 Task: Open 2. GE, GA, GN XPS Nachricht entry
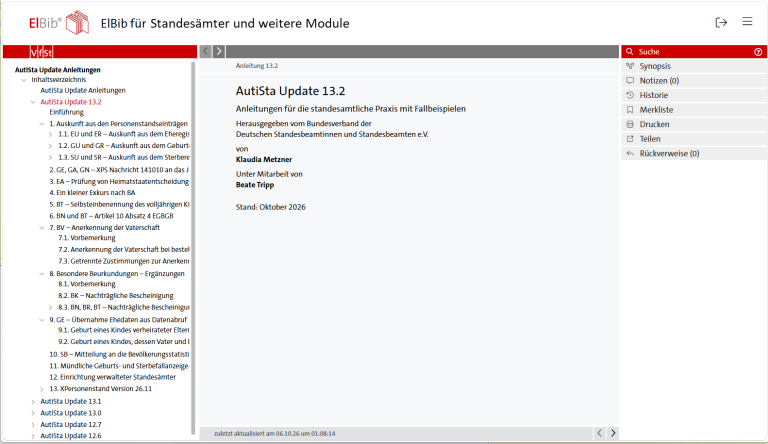point(119,170)
